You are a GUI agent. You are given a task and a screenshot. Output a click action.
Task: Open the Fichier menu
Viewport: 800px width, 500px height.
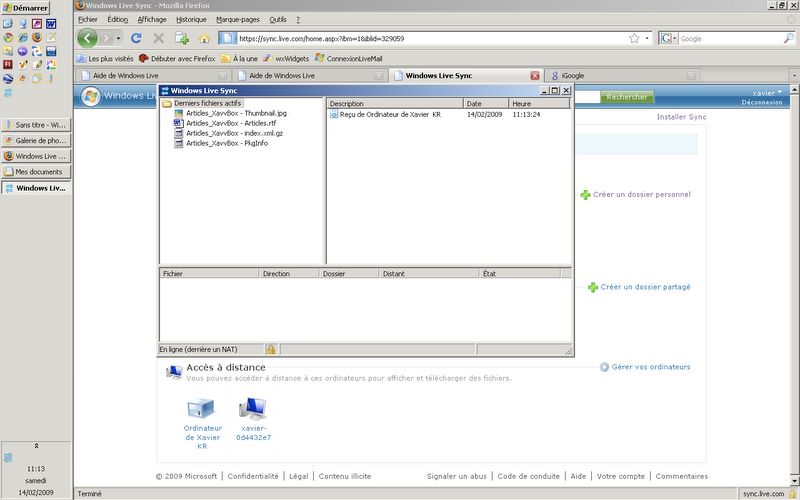[88, 19]
